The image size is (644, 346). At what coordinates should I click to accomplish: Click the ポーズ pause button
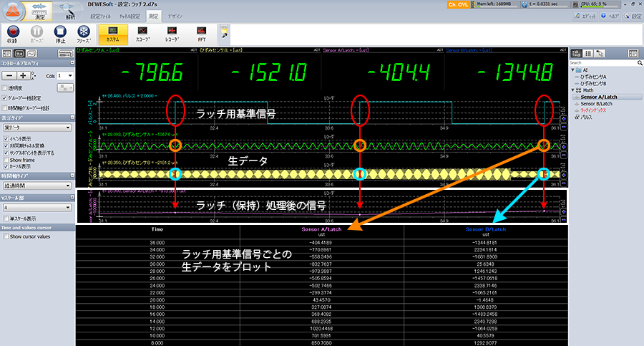36,34
